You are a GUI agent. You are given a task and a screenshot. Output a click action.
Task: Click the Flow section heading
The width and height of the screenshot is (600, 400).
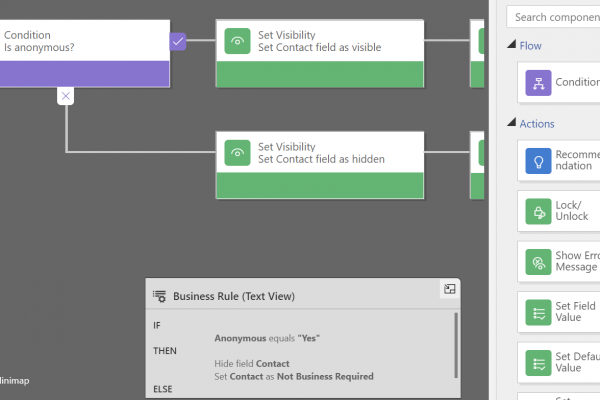[x=530, y=46]
